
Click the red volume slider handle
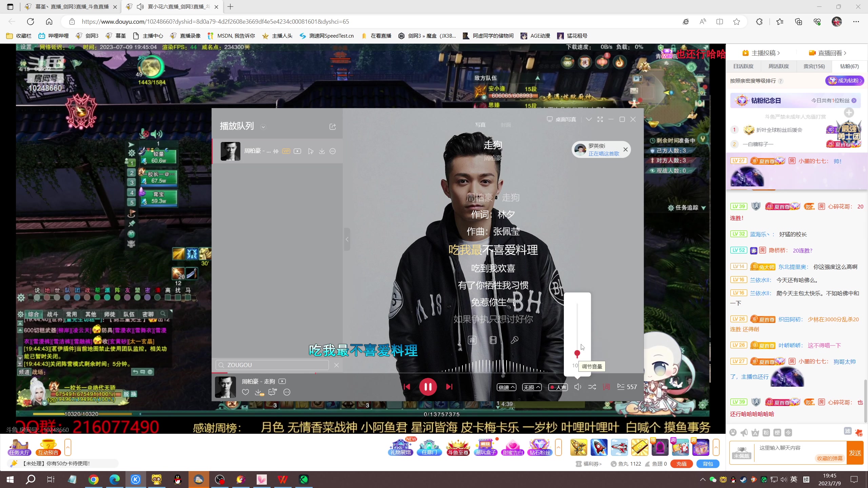tap(577, 353)
